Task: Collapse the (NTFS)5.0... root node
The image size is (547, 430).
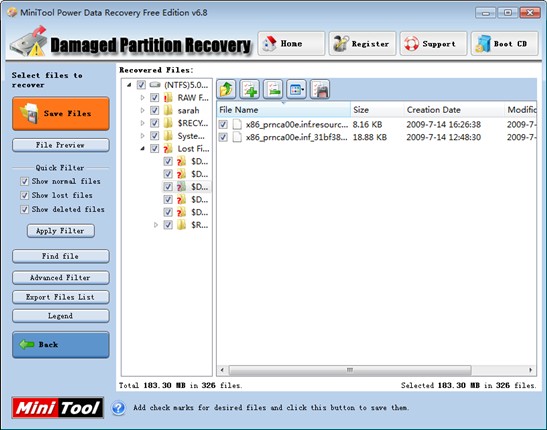Action: pyautogui.click(x=129, y=85)
